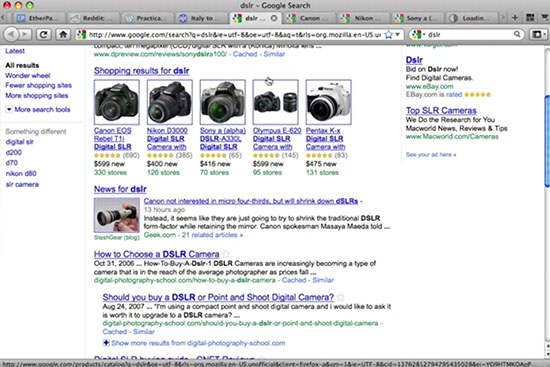Click the digital slr suggestion
Viewport: 550px width, 367px height.
(x=20, y=142)
